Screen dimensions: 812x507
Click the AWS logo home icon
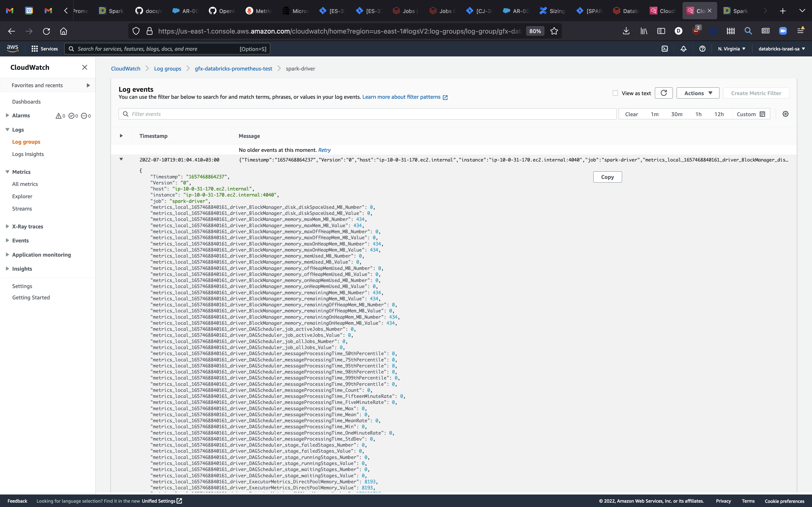pyautogui.click(x=12, y=48)
